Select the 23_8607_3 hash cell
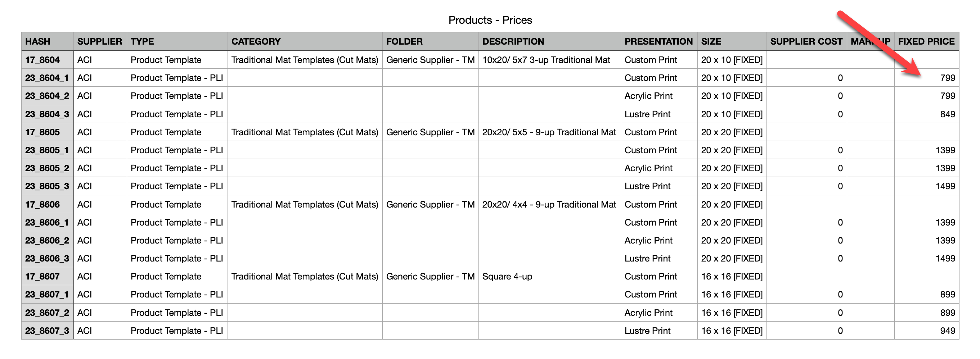This screenshot has width=980, height=359. (47, 331)
